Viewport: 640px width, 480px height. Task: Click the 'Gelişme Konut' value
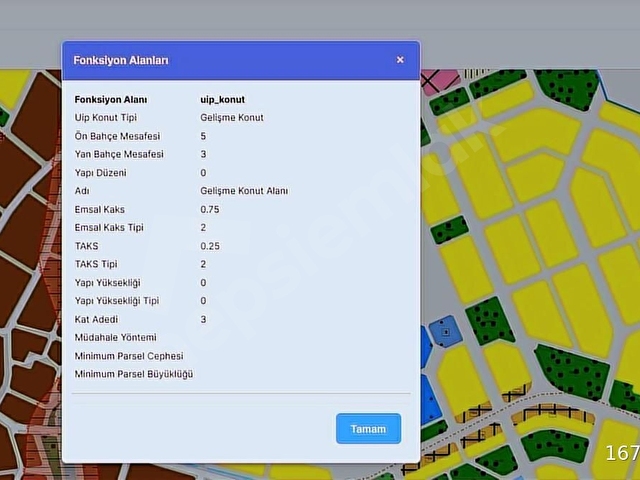pos(232,118)
